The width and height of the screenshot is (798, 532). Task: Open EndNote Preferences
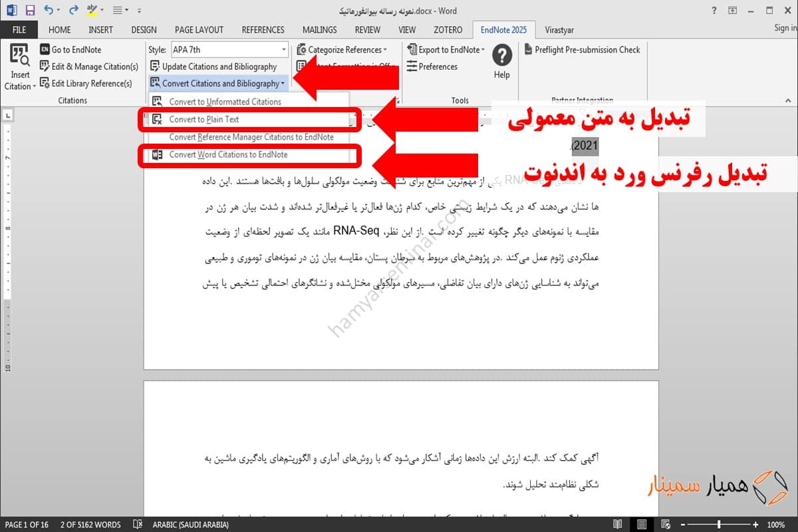(x=432, y=66)
